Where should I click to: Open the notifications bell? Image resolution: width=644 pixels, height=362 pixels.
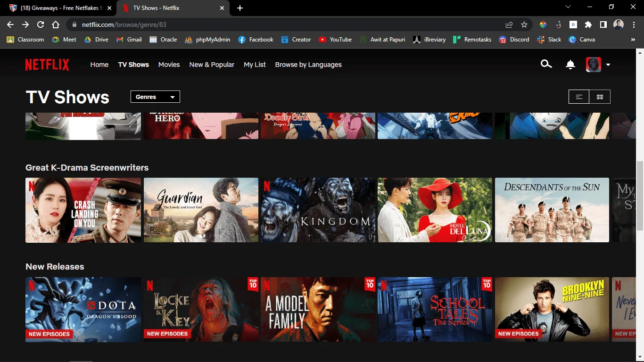coord(570,65)
